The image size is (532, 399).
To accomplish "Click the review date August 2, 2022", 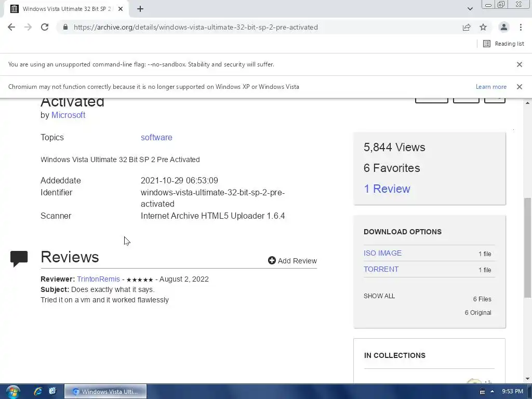I will (x=184, y=279).
